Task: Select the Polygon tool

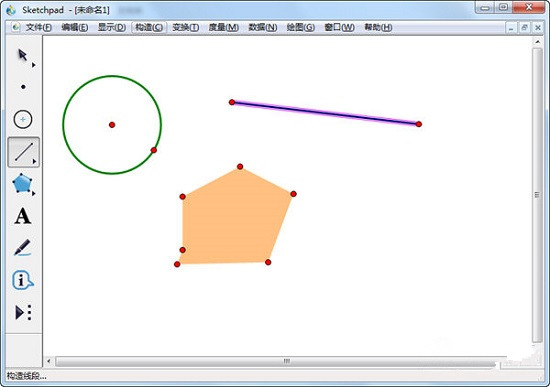Action: click(x=22, y=183)
